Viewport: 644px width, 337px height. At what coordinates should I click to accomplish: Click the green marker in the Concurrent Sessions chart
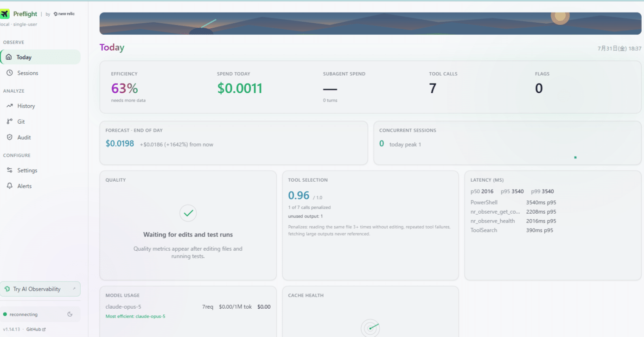coord(575,157)
